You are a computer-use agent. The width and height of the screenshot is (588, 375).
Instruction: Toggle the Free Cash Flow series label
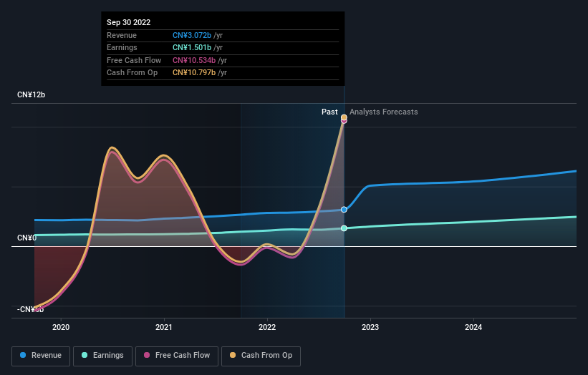pyautogui.click(x=183, y=356)
